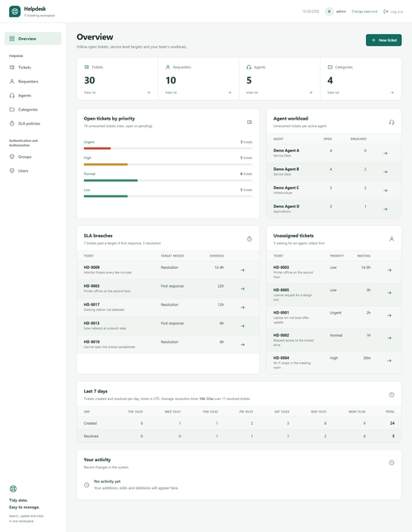This screenshot has height=532, width=412.
Task: Click the 10/26/2026 date in header
Action: [x=311, y=12]
